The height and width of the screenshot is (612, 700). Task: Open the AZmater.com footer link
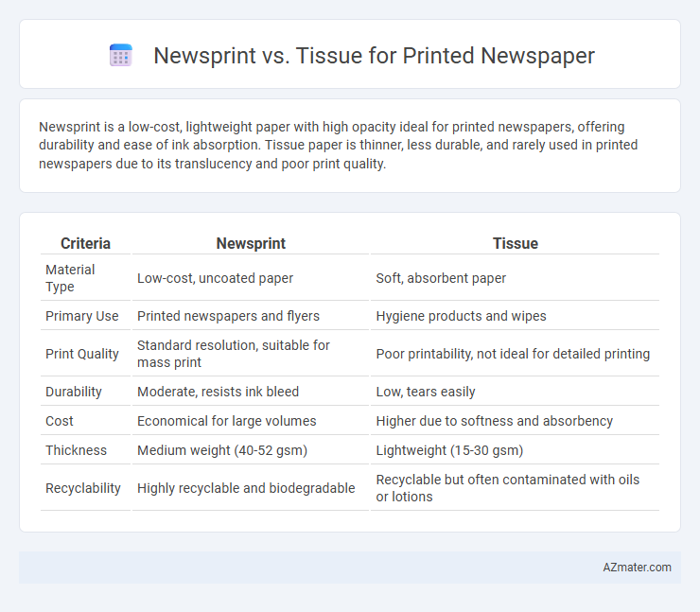[637, 567]
